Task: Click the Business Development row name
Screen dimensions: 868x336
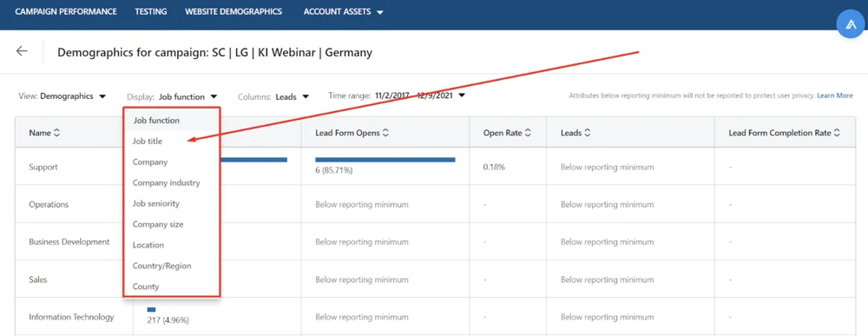Action: (x=69, y=242)
